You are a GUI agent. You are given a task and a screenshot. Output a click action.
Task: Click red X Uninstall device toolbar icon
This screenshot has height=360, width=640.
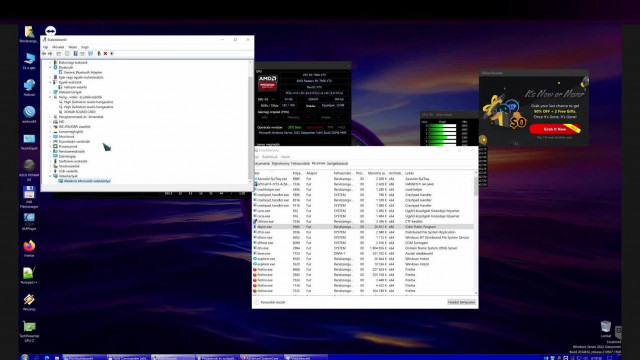coord(105,53)
